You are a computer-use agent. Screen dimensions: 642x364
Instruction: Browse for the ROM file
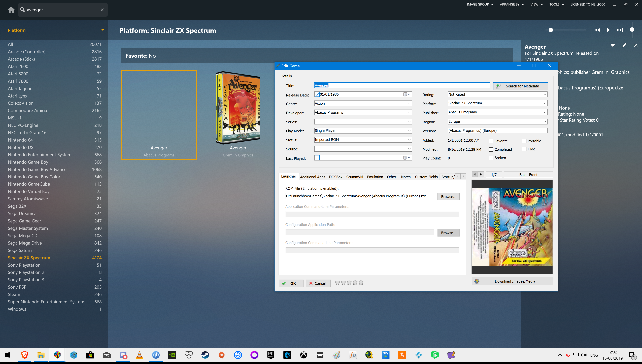pos(448,196)
